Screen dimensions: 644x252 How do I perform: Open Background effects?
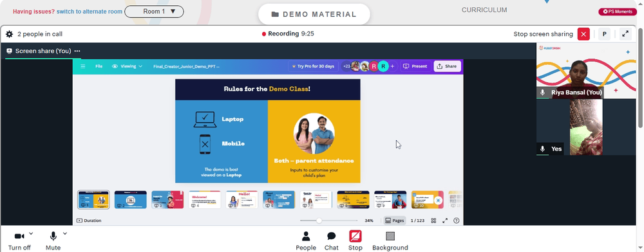[390, 241]
